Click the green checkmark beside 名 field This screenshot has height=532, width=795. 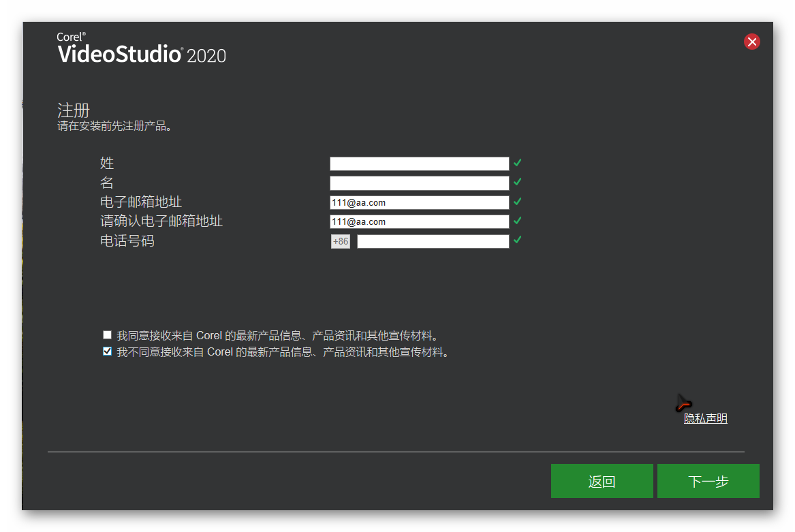pos(517,182)
